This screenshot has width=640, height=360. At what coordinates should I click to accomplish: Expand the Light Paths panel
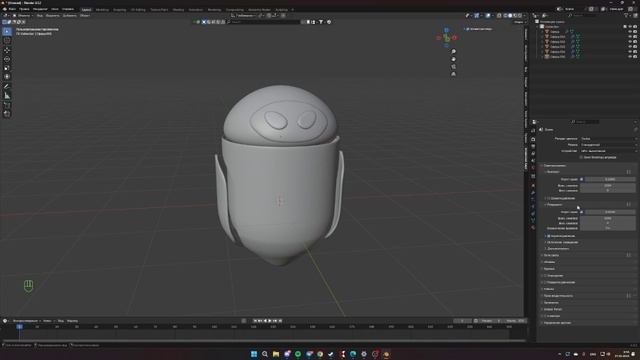(x=551, y=255)
